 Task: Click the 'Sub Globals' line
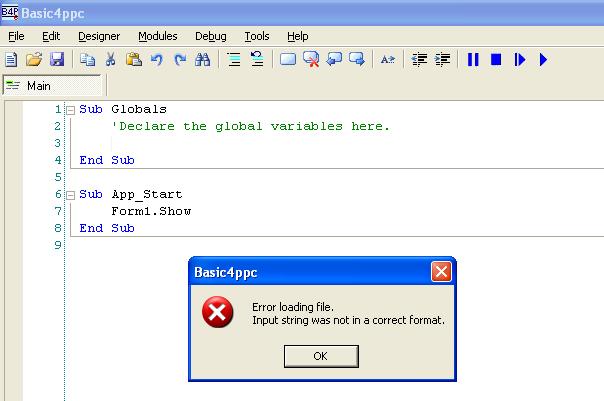click(123, 109)
